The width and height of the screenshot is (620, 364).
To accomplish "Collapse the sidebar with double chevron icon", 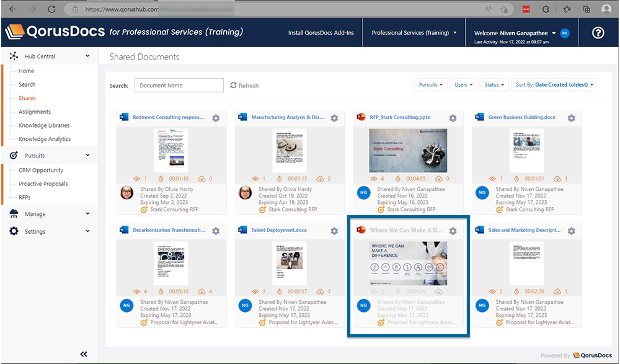I will 84,354.
